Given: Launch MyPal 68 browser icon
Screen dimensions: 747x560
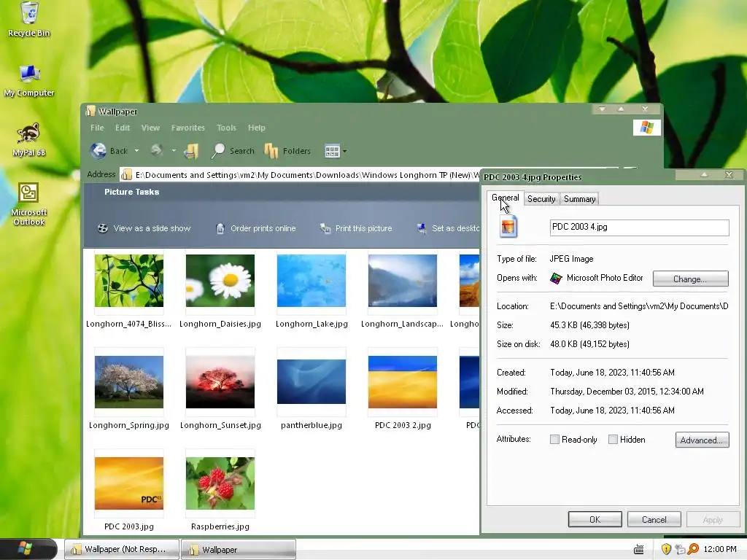Looking at the screenshot, I should (28, 140).
